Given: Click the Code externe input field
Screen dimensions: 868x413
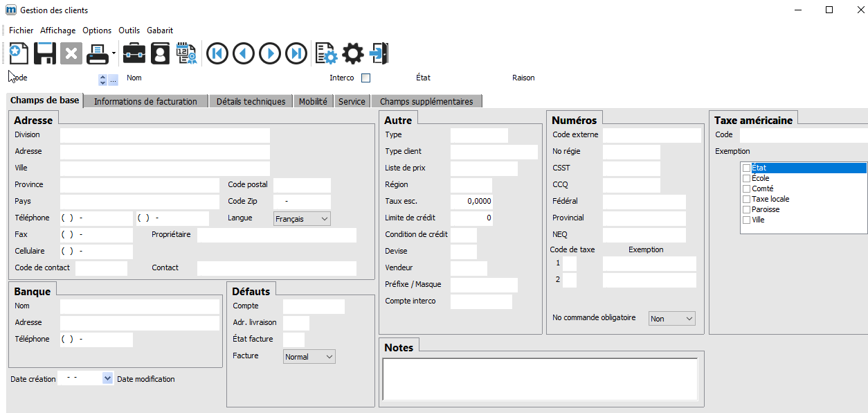Looking at the screenshot, I should (x=652, y=135).
